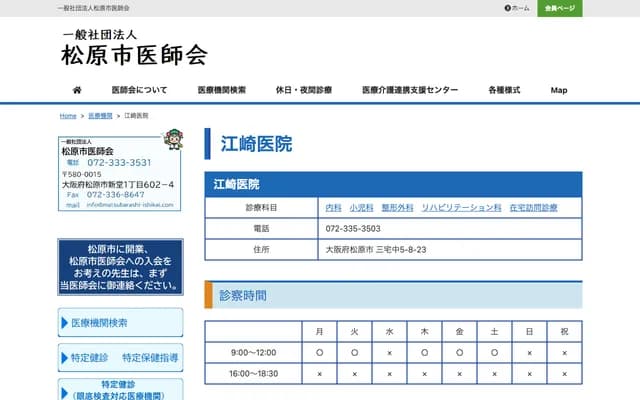Open 医師会について menu item
The image size is (640, 400).
pos(139,90)
